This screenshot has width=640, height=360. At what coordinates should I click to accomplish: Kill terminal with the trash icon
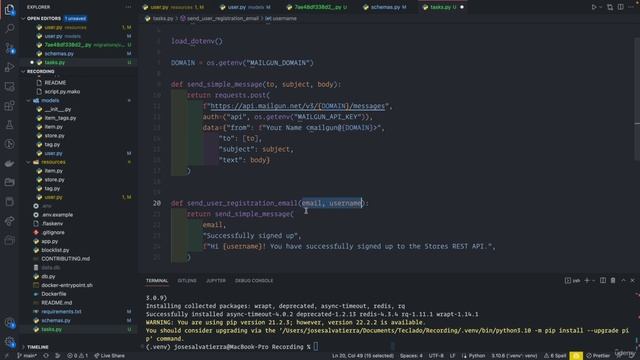(x=613, y=280)
